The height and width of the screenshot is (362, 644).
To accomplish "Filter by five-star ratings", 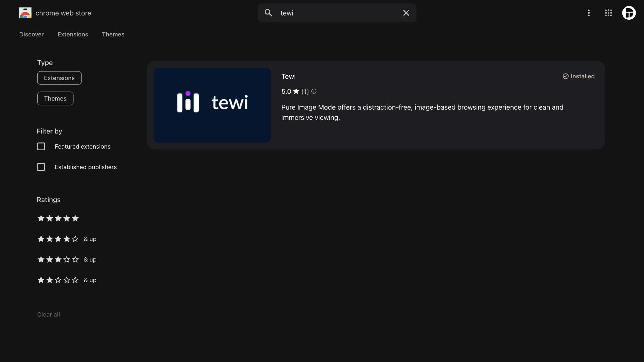I will coord(58,219).
